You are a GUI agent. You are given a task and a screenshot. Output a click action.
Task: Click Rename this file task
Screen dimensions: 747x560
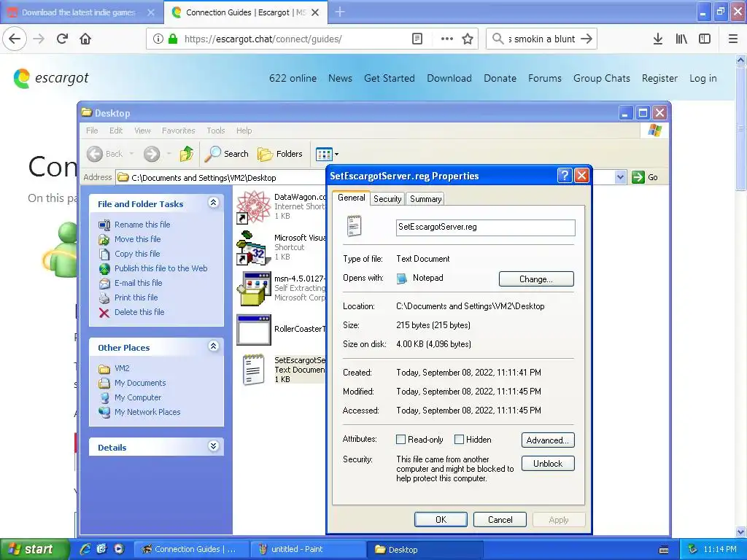click(x=142, y=225)
